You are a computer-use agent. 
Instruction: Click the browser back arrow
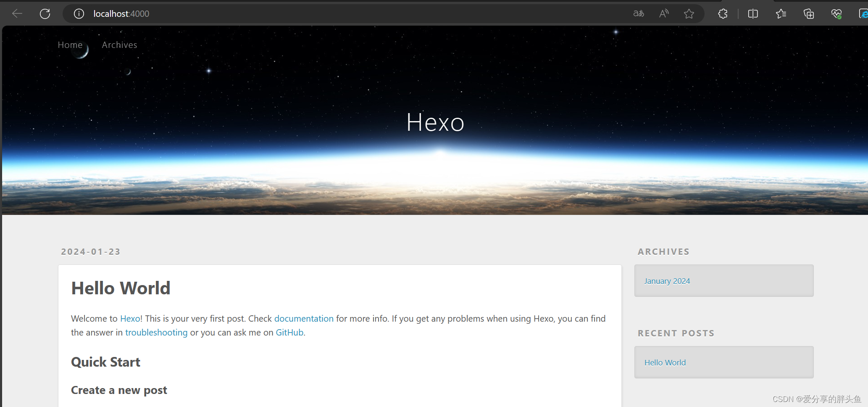pyautogui.click(x=17, y=14)
